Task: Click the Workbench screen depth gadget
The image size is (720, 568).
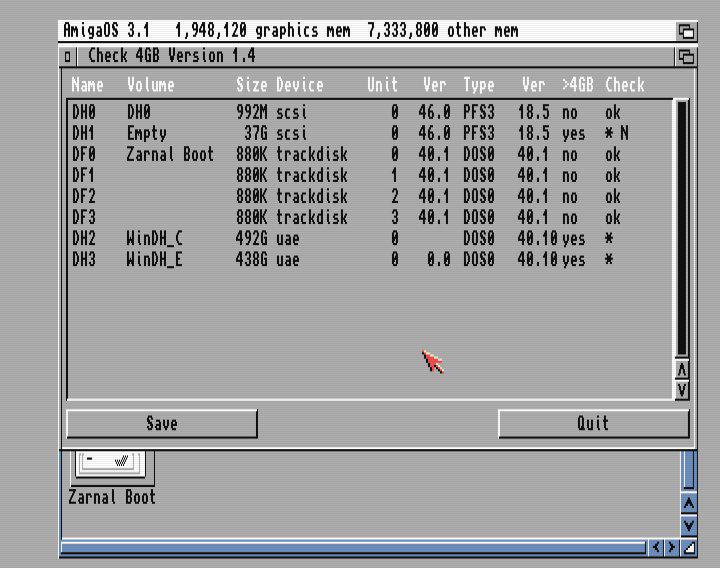Action: pos(686,31)
